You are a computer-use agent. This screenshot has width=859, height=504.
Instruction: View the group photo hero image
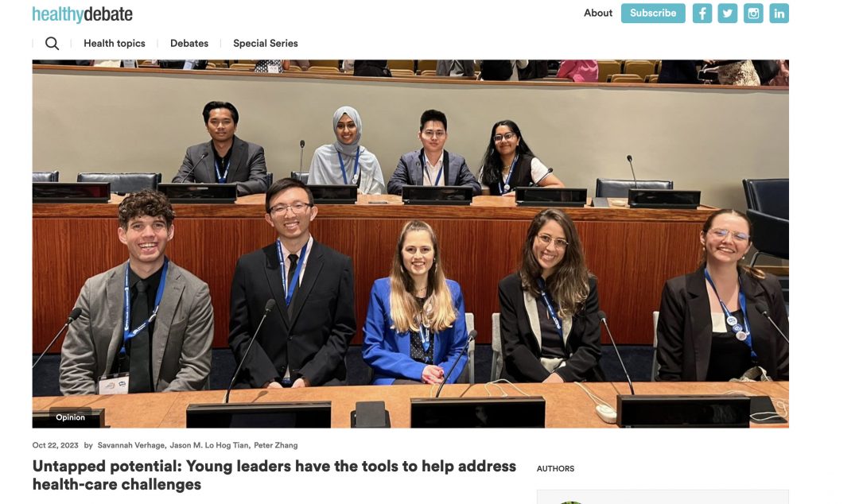pyautogui.click(x=410, y=244)
